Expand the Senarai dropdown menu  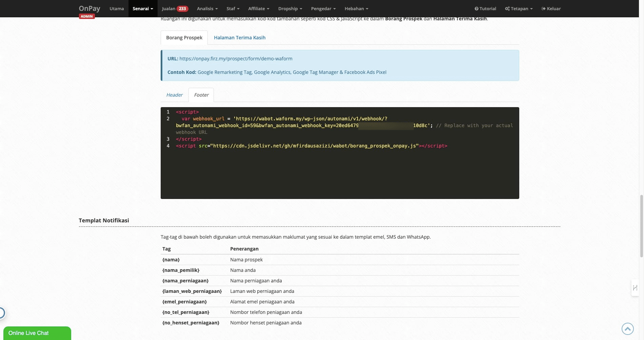click(x=143, y=8)
